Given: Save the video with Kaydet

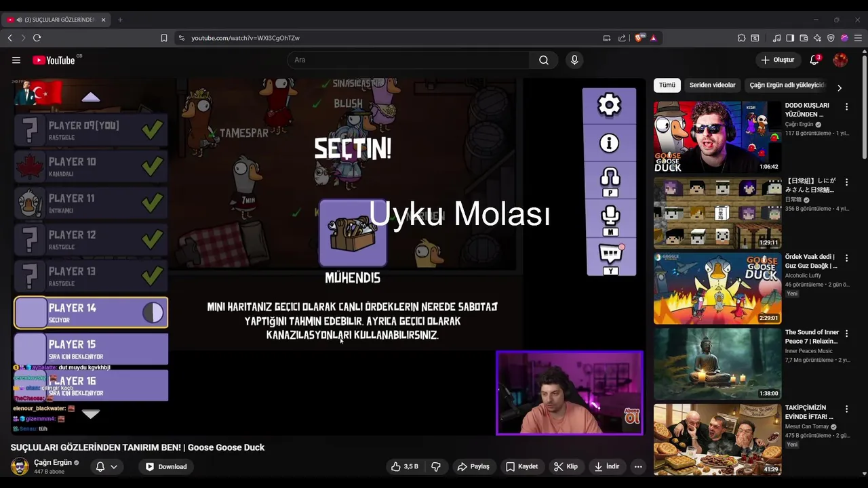Looking at the screenshot, I should click(522, 466).
